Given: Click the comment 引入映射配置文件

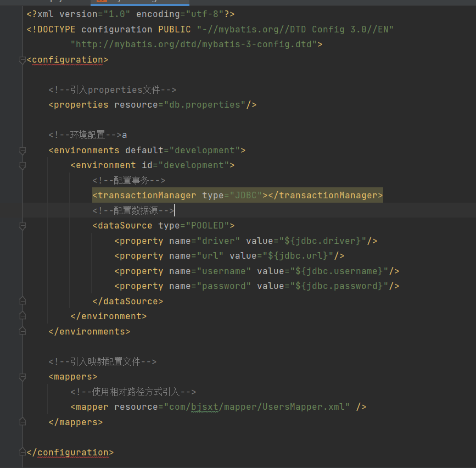Looking at the screenshot, I should (x=103, y=361).
